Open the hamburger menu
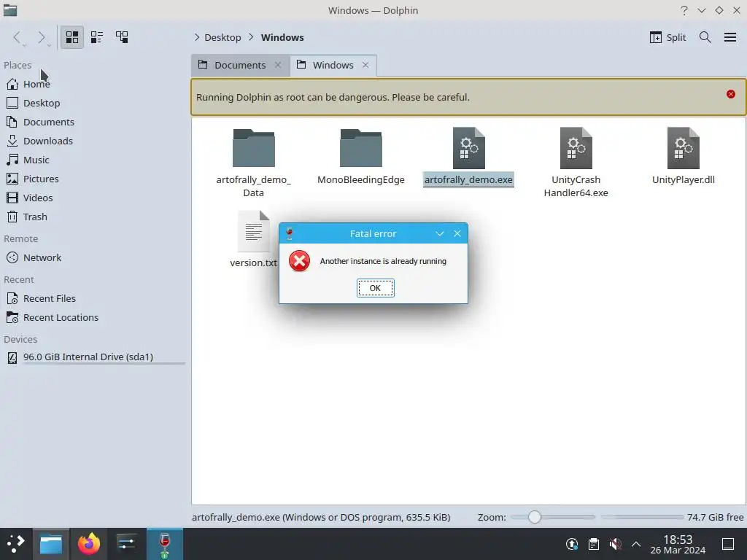Viewport: 747px width, 560px height. click(x=729, y=37)
